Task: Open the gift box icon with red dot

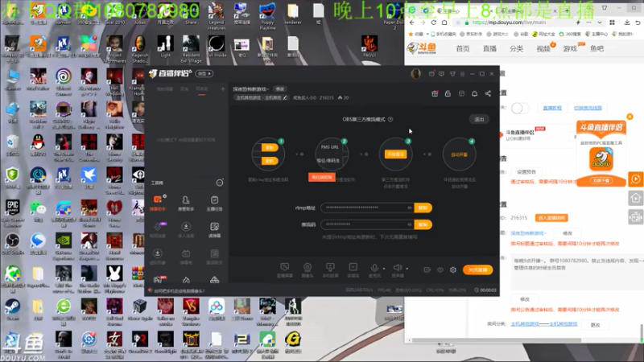Action: [435, 93]
